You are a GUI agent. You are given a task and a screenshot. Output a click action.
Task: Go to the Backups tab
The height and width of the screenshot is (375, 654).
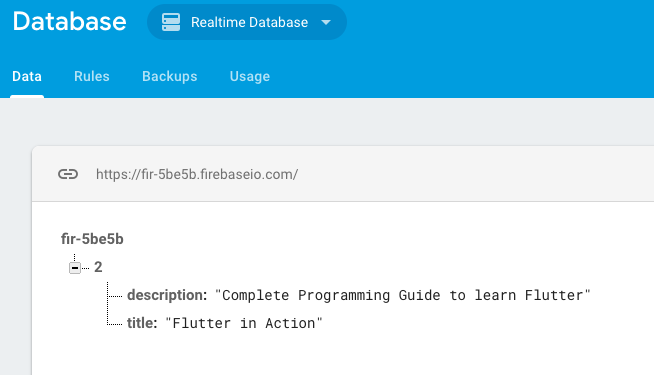(170, 76)
